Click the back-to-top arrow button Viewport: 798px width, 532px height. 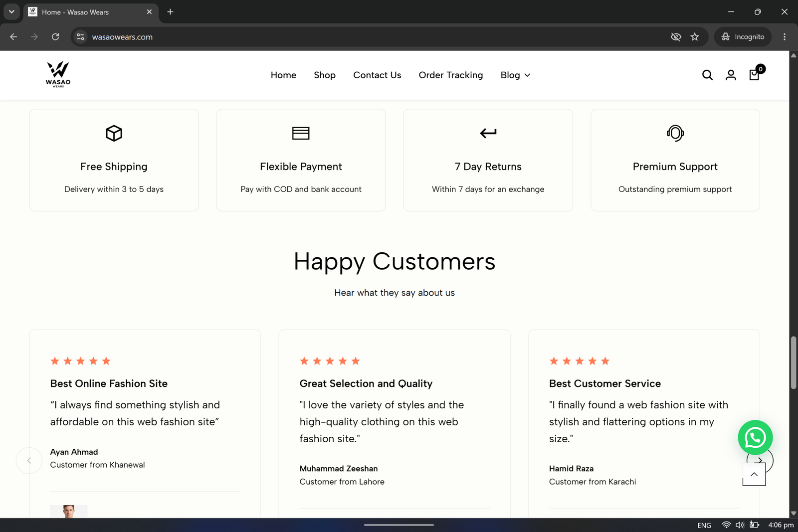(754, 474)
